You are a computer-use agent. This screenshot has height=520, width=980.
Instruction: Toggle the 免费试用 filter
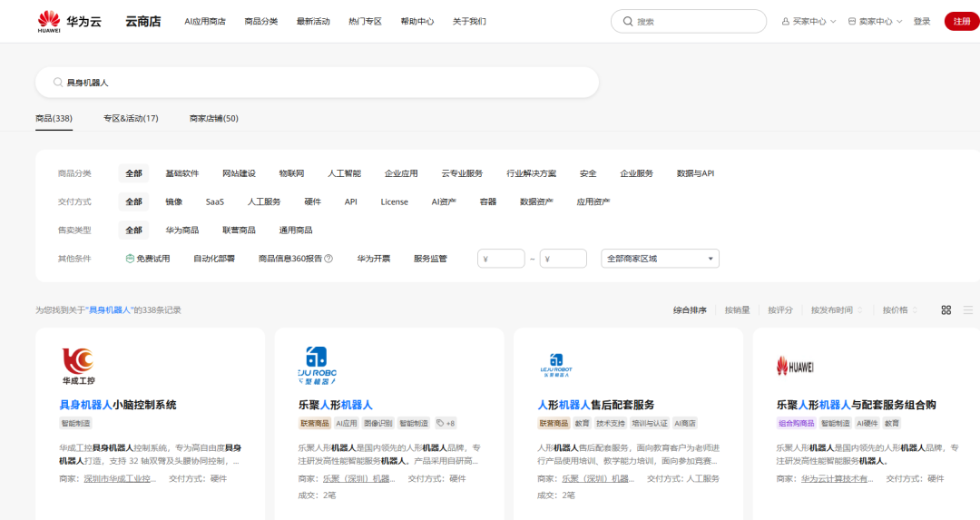147,259
